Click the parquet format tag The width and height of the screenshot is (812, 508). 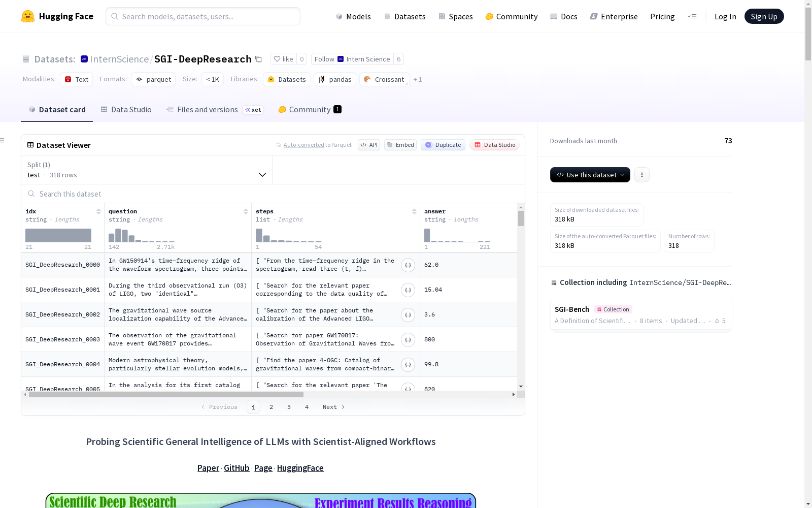tap(153, 79)
